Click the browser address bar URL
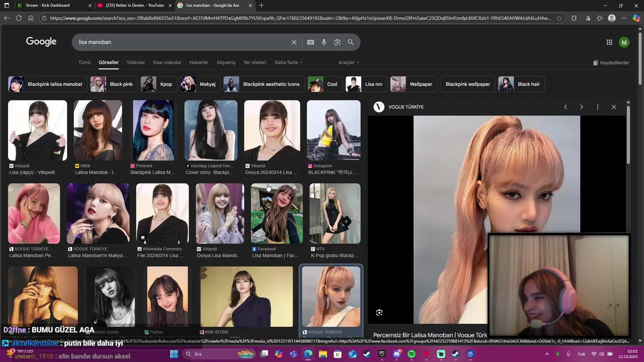 (300, 18)
